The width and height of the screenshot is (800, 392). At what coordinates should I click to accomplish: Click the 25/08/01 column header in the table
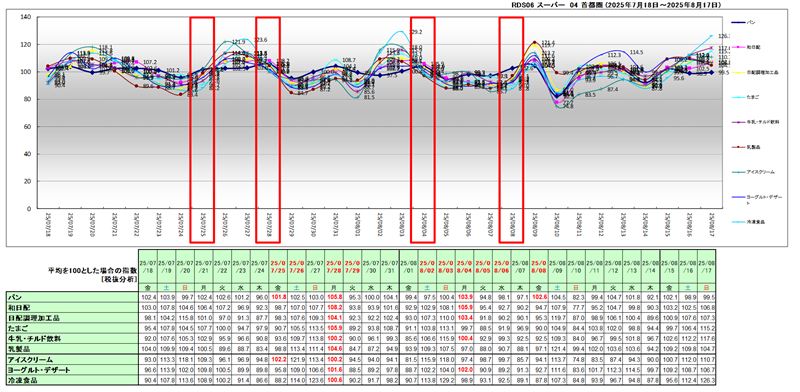coord(408,265)
